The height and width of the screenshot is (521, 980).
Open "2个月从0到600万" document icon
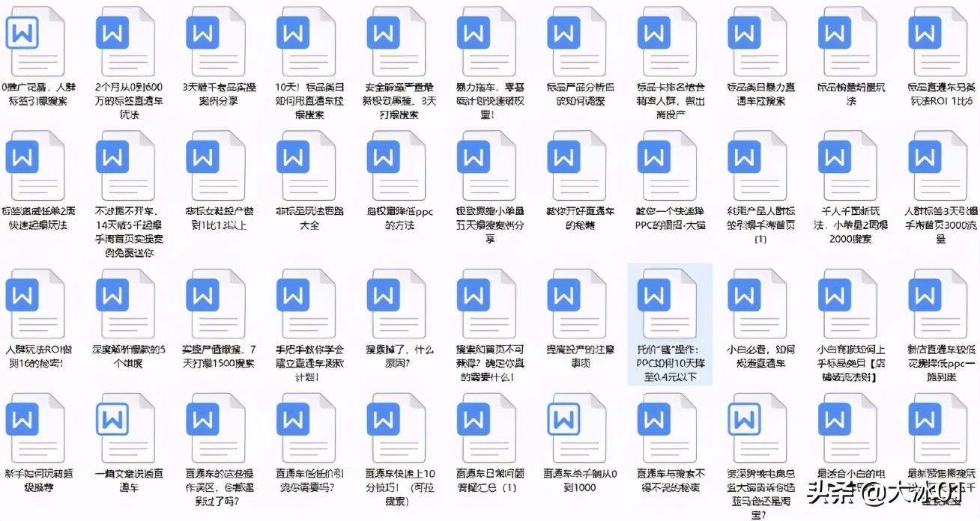pyautogui.click(x=127, y=41)
